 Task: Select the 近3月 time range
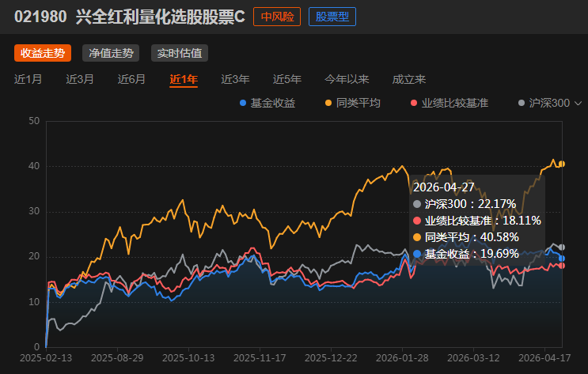point(80,79)
